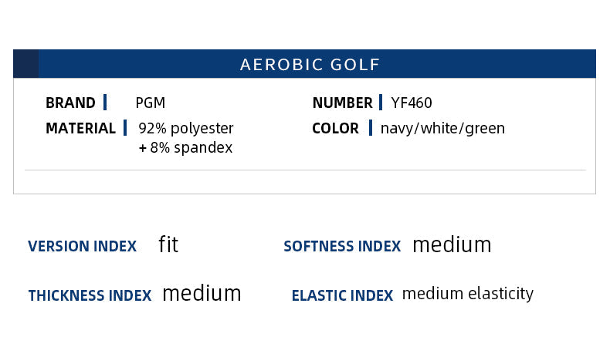
Task: Click the AEROBIC GOLF header title
Action: coord(310,64)
